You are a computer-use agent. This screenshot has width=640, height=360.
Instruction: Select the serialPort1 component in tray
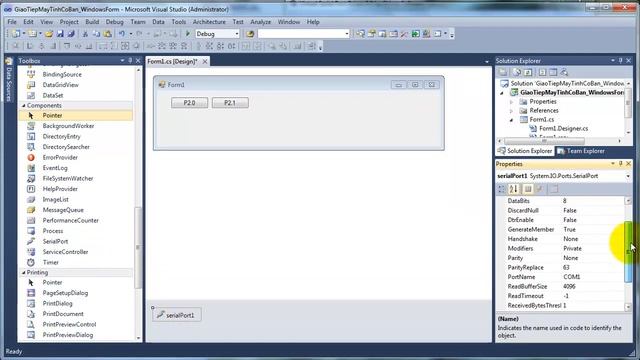pos(177,315)
